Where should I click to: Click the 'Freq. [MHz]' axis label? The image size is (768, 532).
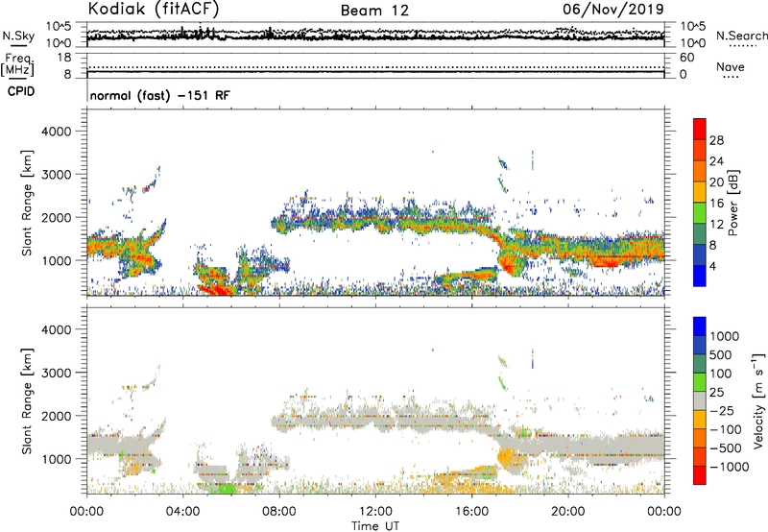[17, 65]
